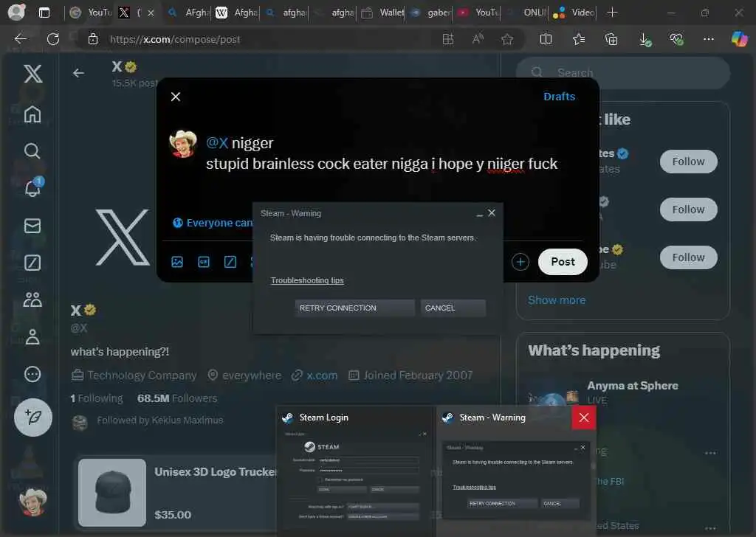Screen dimensions: 756x537
Task: Close the Steam - Warning dialog
Action: click(491, 213)
